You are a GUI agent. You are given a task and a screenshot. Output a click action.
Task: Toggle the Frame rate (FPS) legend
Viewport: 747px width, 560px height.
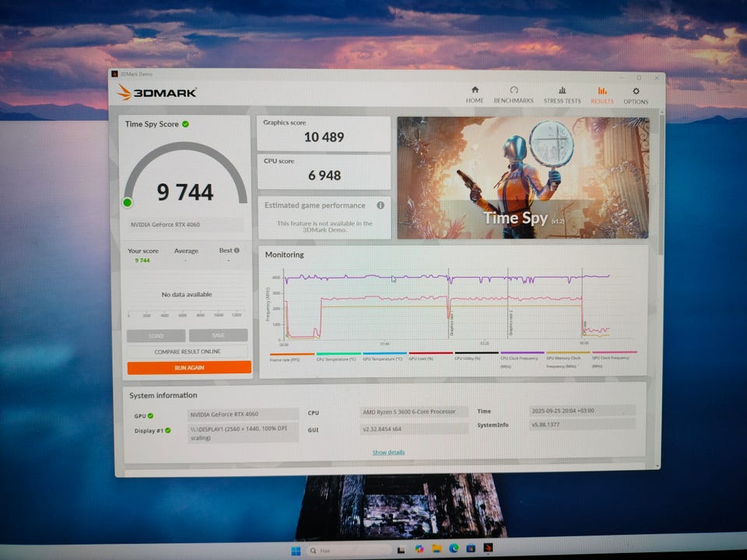click(x=292, y=357)
